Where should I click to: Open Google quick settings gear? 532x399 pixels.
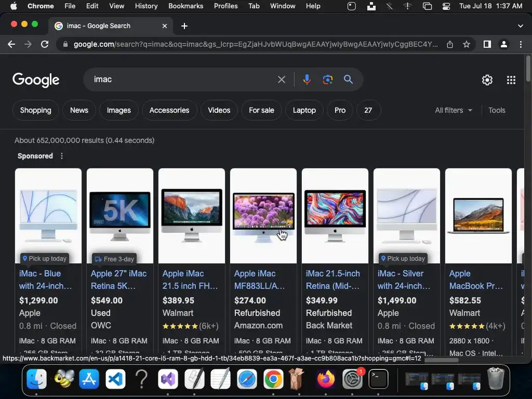click(x=487, y=79)
